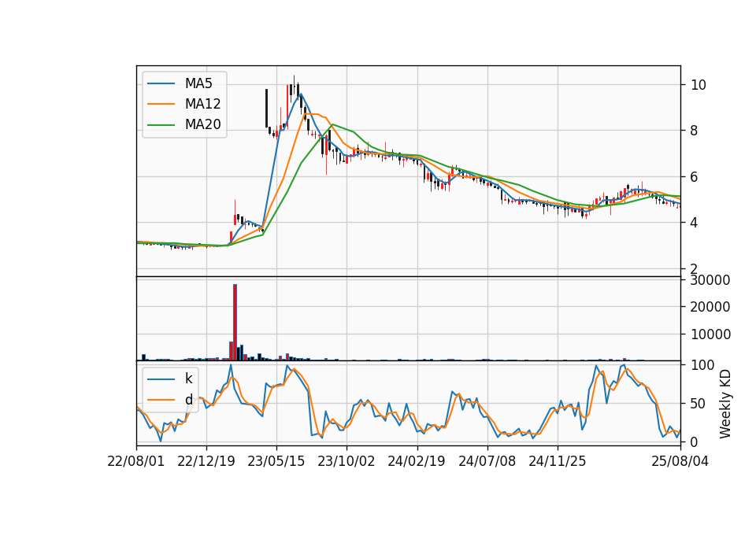Click the k legend entry

tap(188, 379)
